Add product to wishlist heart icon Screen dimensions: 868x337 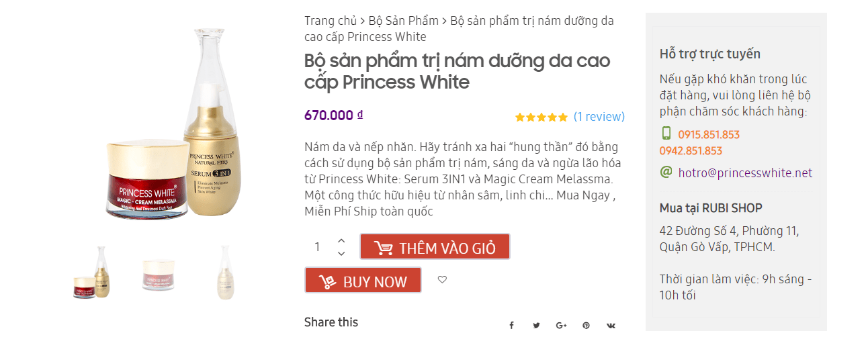pyautogui.click(x=442, y=279)
